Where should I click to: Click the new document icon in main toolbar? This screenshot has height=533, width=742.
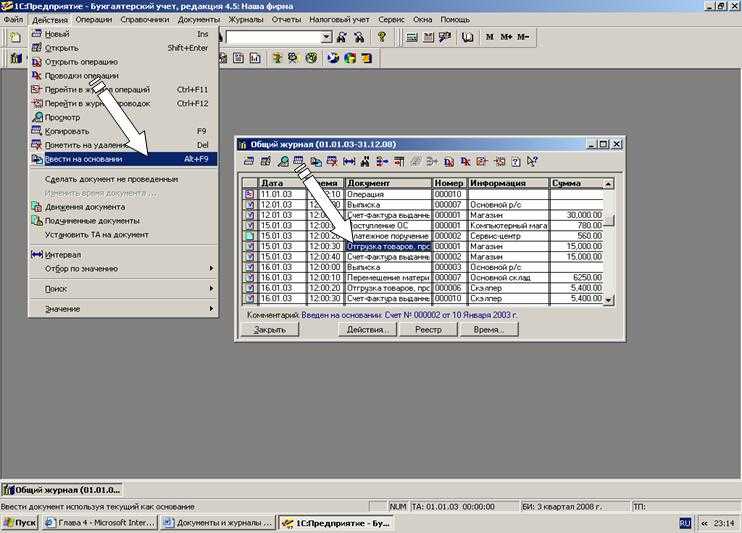pos(16,37)
